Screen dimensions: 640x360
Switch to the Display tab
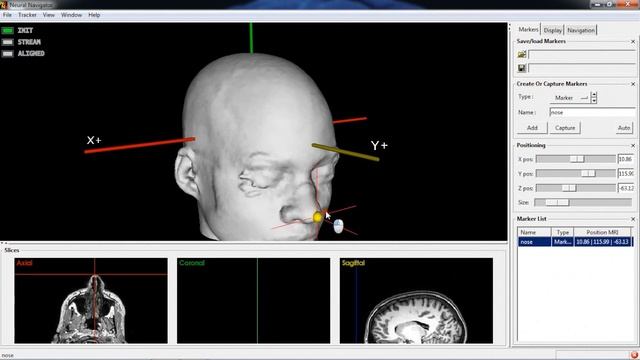[x=553, y=30]
